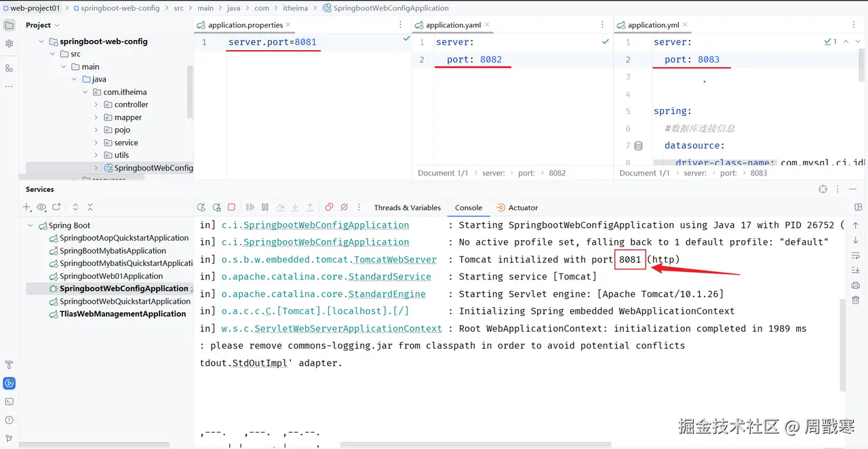Click the console Down the Stack Trace arrow
This screenshot has width=868, height=449.
point(856,240)
